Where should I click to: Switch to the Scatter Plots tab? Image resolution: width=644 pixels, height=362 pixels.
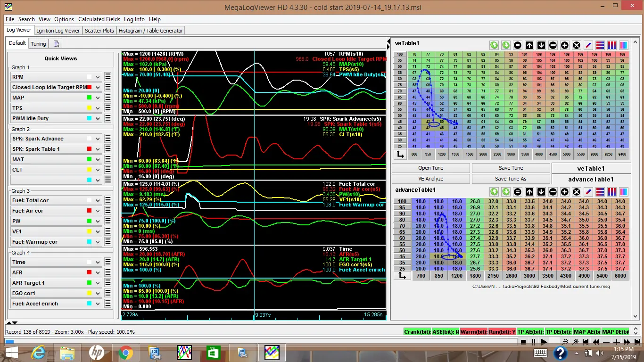pos(99,31)
